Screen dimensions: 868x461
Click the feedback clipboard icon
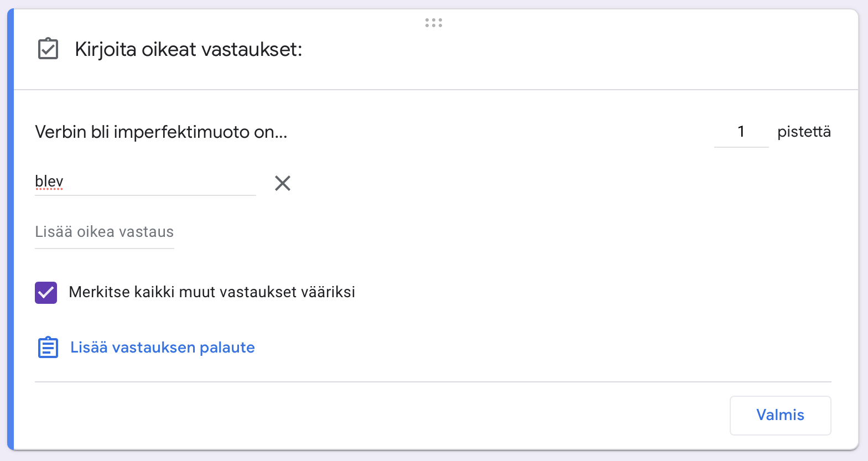[48, 348]
